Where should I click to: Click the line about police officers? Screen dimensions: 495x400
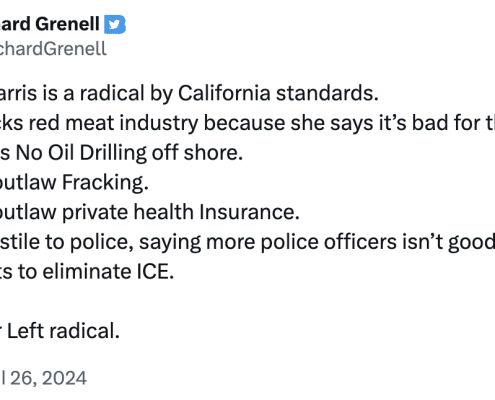tap(247, 242)
